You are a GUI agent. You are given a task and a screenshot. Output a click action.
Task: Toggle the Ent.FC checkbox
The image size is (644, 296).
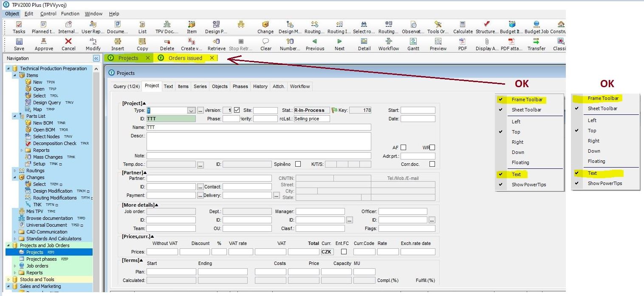tap(344, 252)
